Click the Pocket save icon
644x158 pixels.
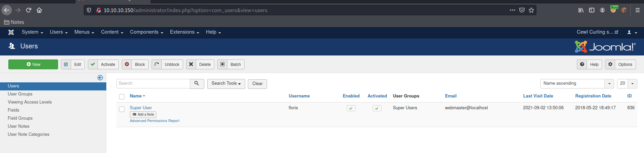coord(522,10)
